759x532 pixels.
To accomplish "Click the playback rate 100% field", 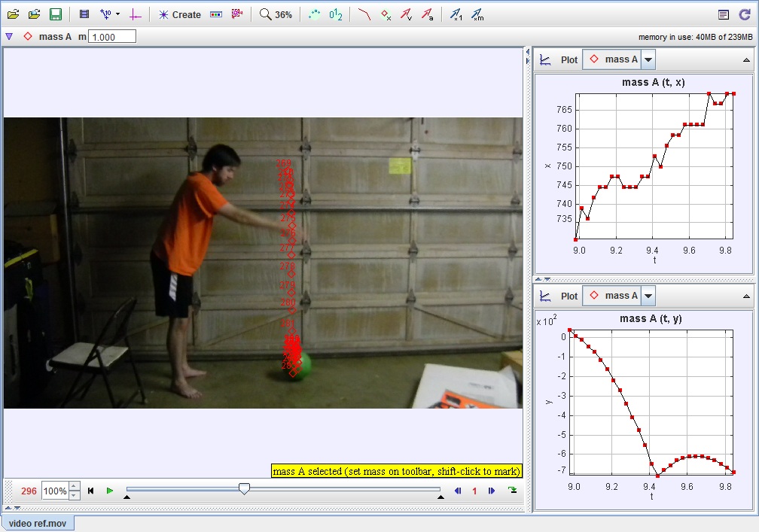I will [55, 491].
